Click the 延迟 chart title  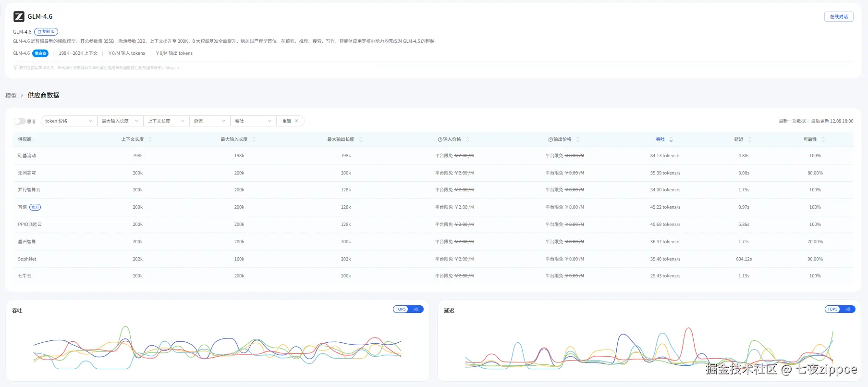(x=449, y=311)
